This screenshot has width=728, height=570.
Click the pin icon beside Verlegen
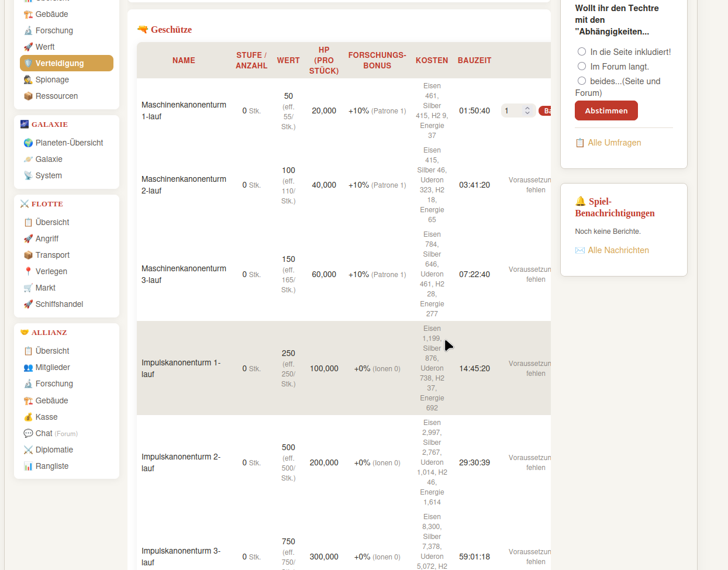pyautogui.click(x=28, y=271)
